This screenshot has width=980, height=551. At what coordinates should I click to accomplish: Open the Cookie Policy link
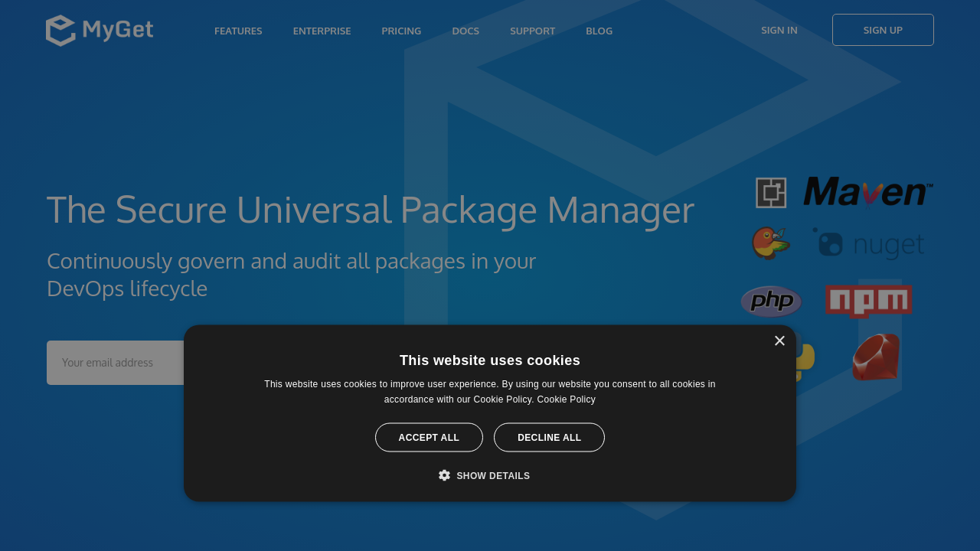[566, 399]
